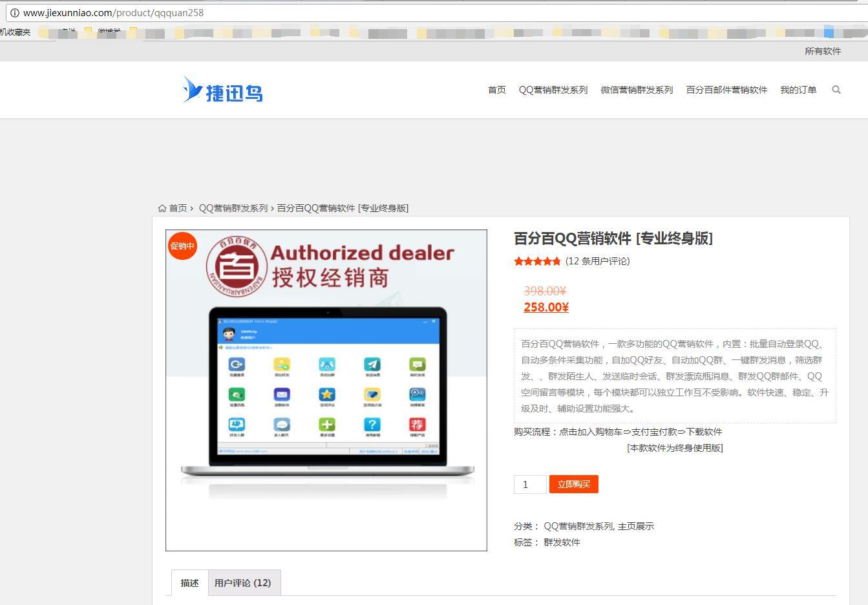Screen dimensions: 868x605
Task: Click the red 推荐产品 icon
Action: pos(419,424)
